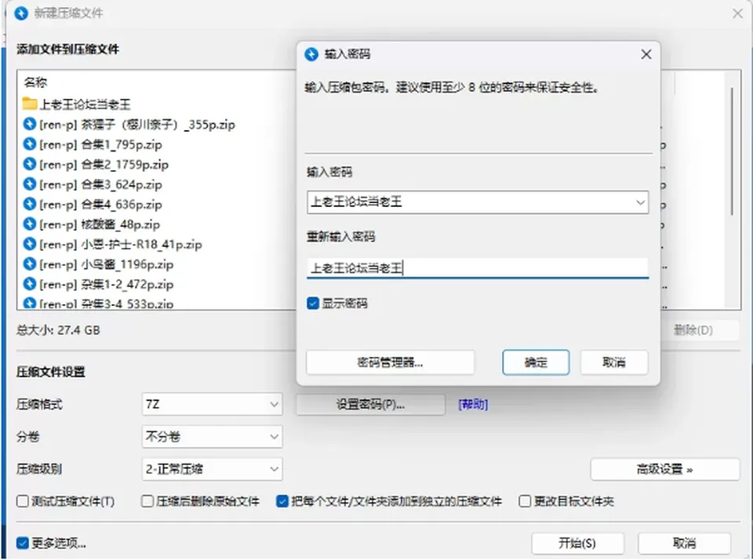
Task: Click the app logo in 输入密码 dialog title
Action: coord(311,54)
